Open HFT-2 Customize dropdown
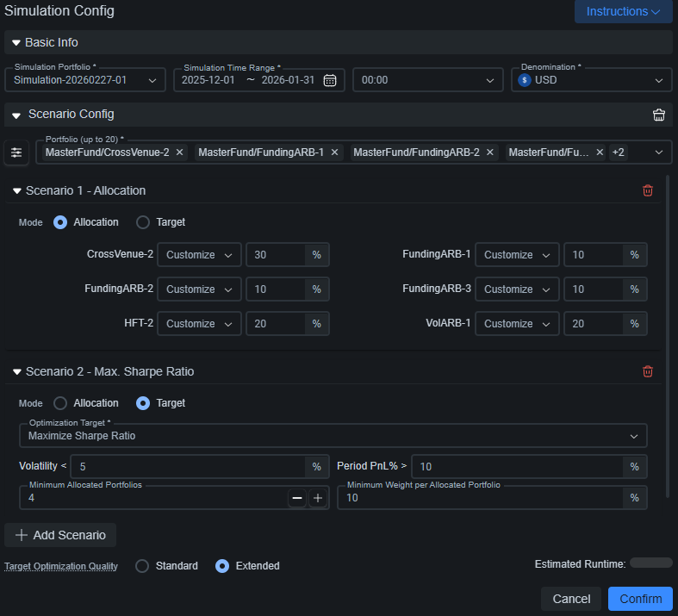The height and width of the screenshot is (616, 678). point(199,324)
